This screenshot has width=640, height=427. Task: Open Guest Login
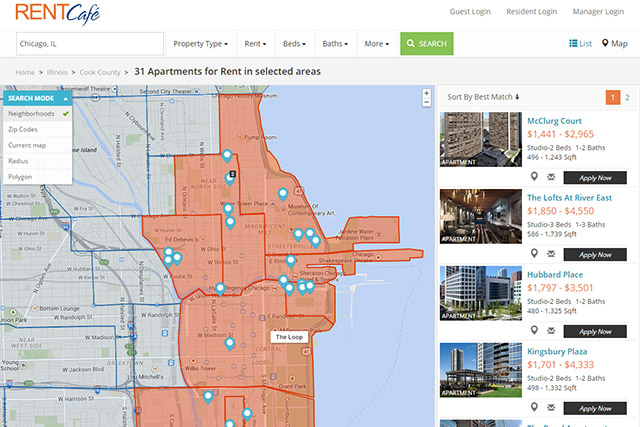470,11
